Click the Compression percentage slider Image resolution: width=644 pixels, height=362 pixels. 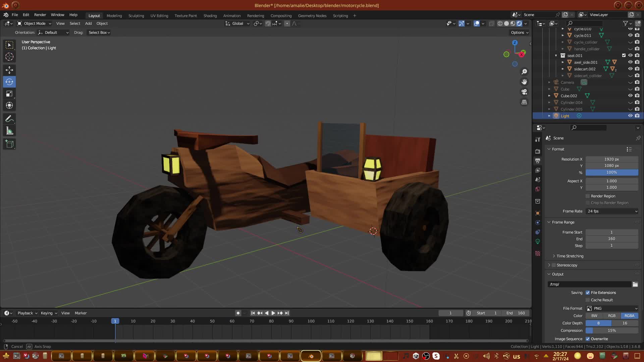(x=612, y=330)
